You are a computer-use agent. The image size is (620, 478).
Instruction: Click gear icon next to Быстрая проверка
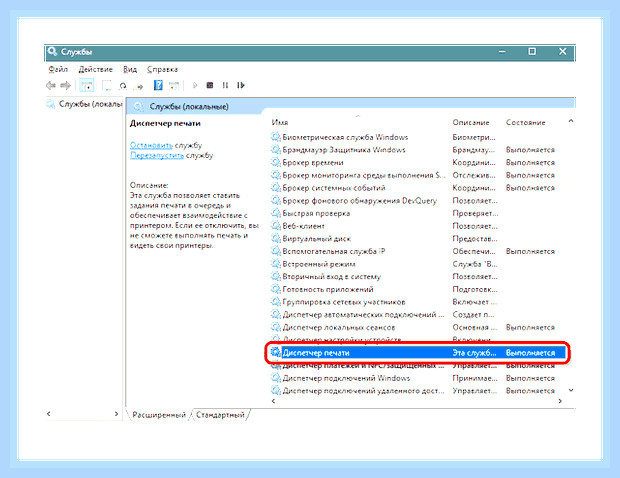coord(276,213)
